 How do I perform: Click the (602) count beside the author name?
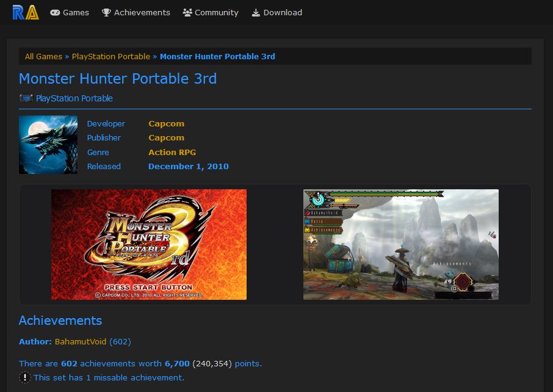[x=121, y=341]
